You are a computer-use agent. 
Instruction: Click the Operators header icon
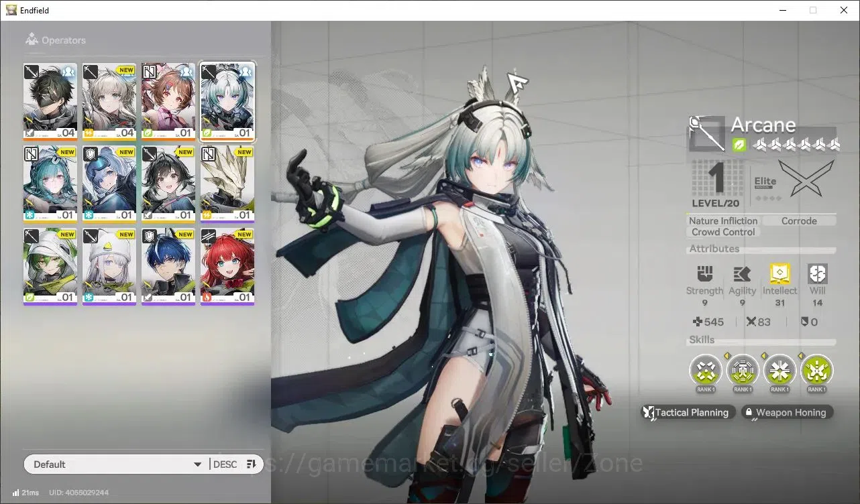pyautogui.click(x=32, y=40)
